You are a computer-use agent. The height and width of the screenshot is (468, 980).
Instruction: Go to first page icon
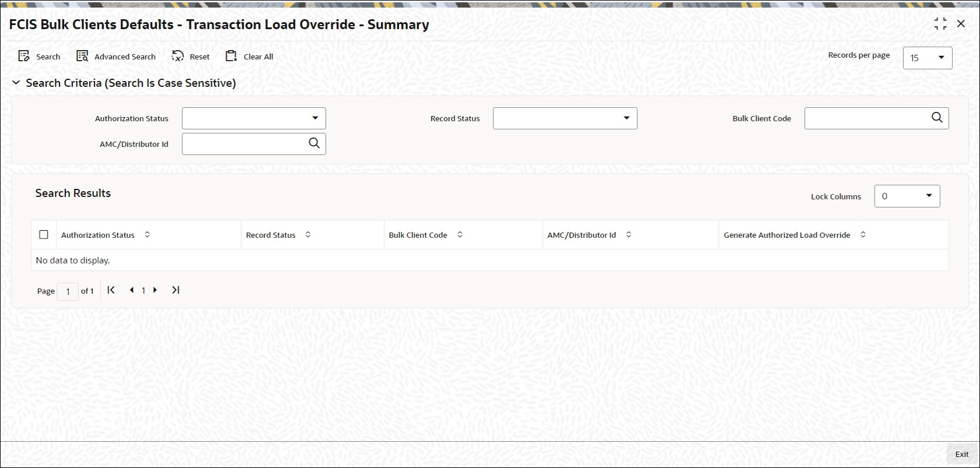coord(111,290)
